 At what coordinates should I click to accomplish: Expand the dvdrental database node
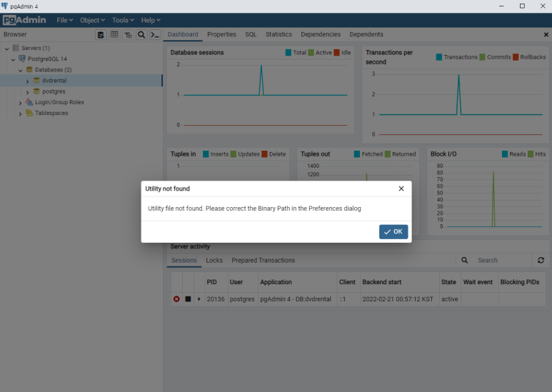point(28,81)
